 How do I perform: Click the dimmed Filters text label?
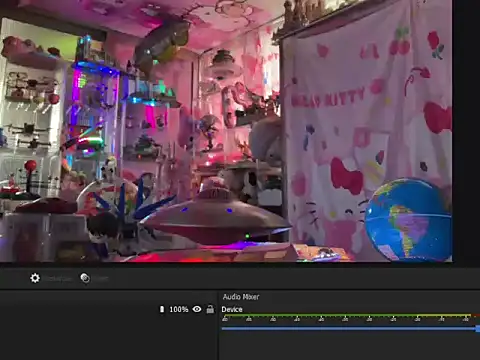click(100, 278)
